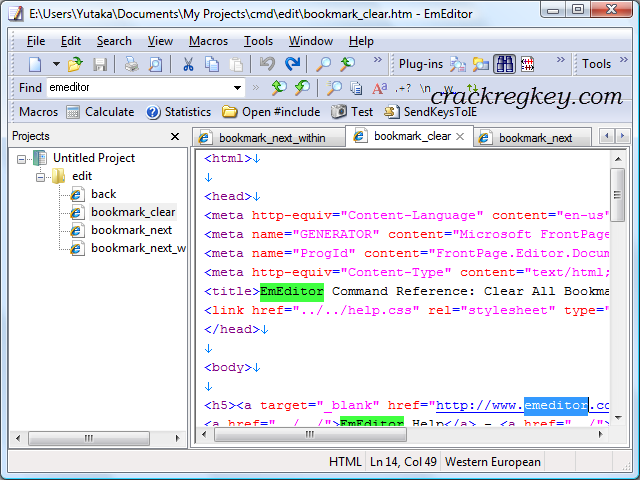Click the Find magnifier icon in main toolbar

coord(324,64)
